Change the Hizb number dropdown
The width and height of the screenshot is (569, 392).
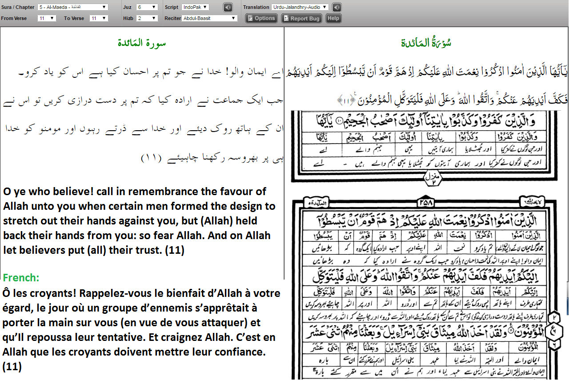pyautogui.click(x=147, y=18)
